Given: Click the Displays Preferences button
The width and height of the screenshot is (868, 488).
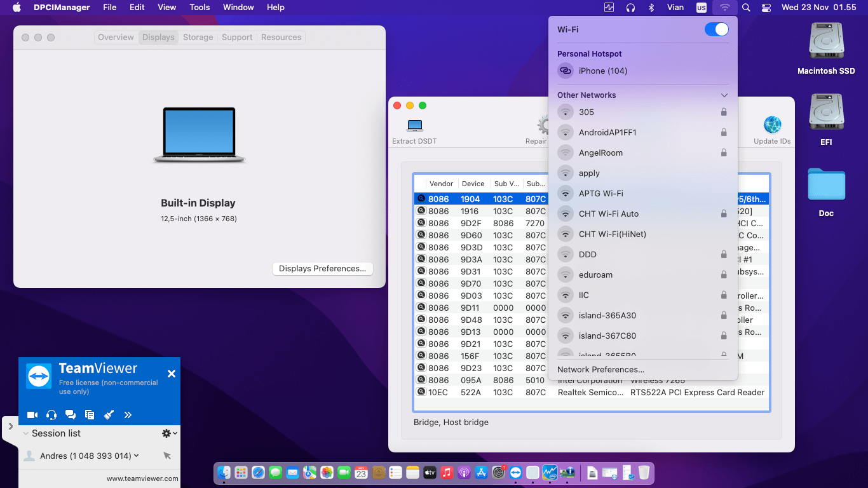Looking at the screenshot, I should coord(322,269).
